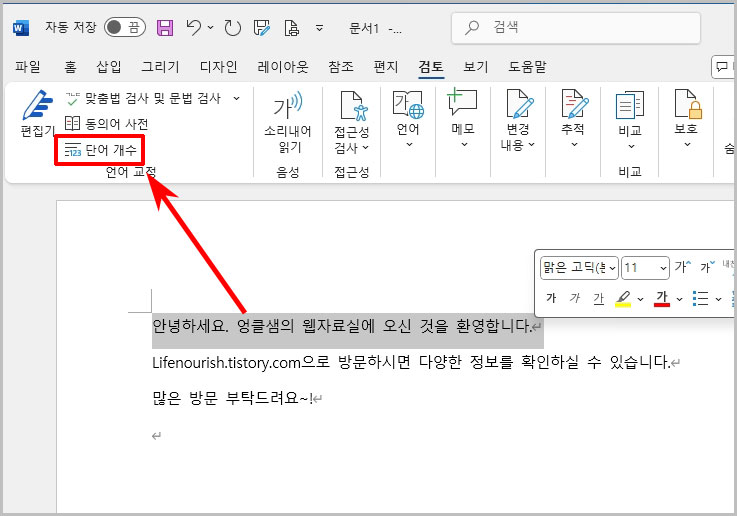Image resolution: width=737 pixels, height=516 pixels.
Task: Click into the 검색 search box
Action: tap(576, 28)
